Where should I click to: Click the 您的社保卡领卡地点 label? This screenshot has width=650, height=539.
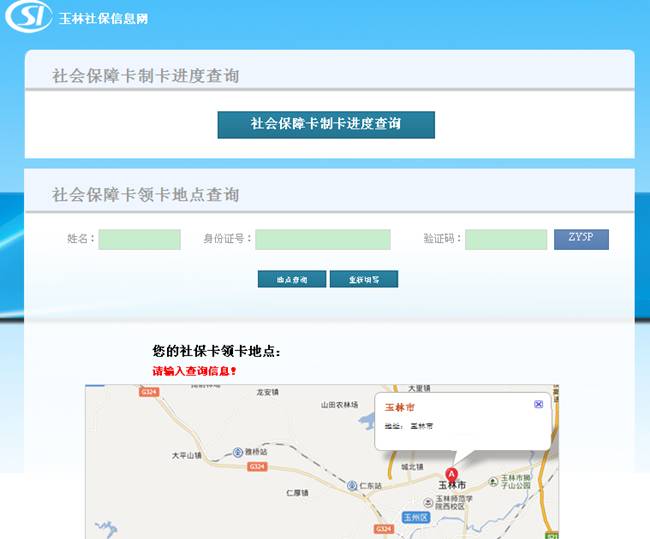(216, 351)
